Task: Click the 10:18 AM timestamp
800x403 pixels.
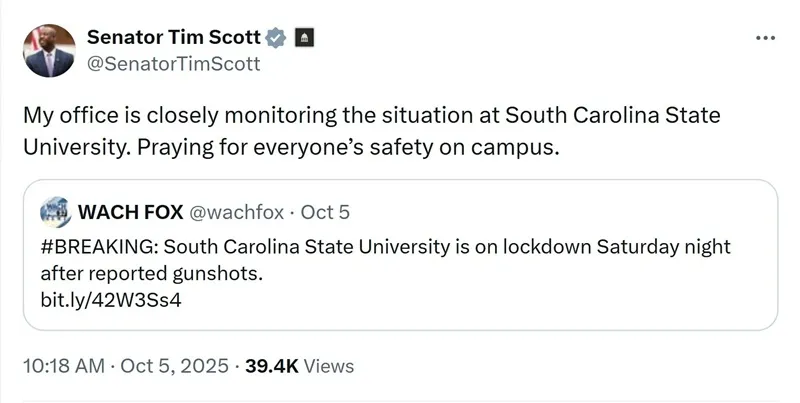Action: 63,366
